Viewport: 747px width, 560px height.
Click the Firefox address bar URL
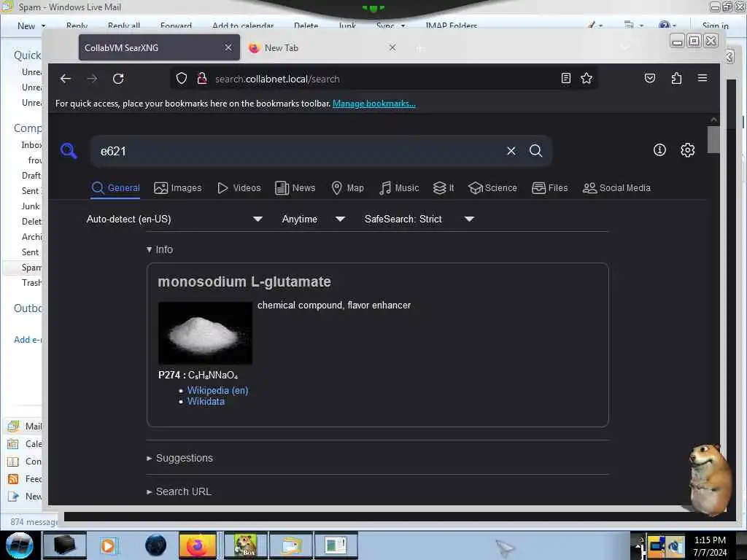(277, 79)
